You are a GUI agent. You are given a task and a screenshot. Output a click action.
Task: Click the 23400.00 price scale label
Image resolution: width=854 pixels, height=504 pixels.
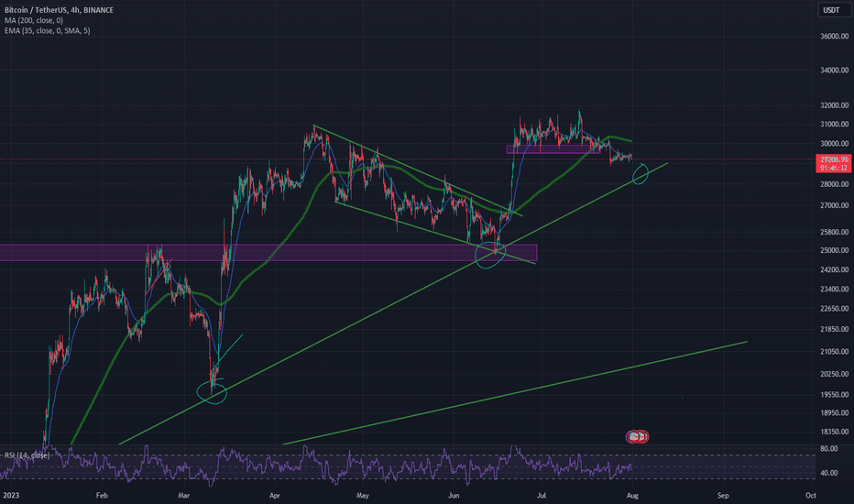(835, 289)
